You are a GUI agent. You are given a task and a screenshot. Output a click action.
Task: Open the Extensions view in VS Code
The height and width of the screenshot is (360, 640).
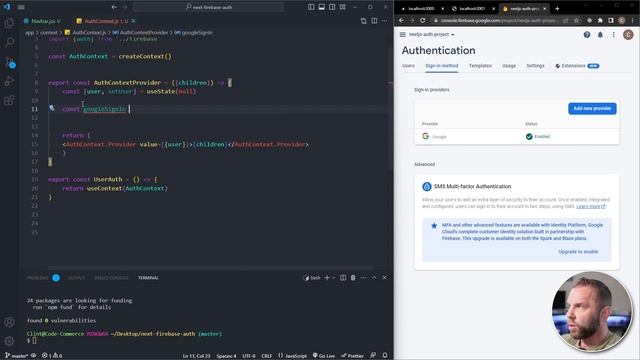click(x=9, y=100)
